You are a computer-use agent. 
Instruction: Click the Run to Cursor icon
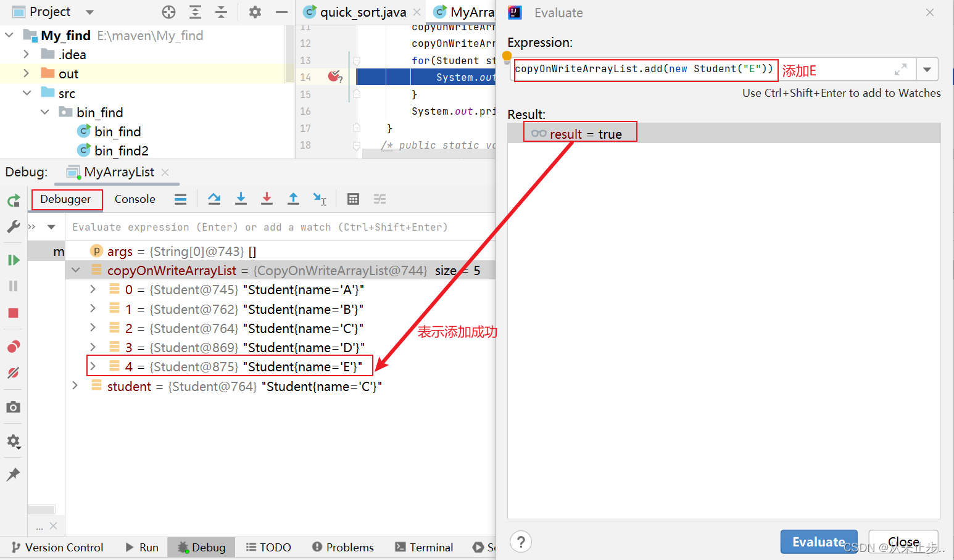tap(320, 199)
